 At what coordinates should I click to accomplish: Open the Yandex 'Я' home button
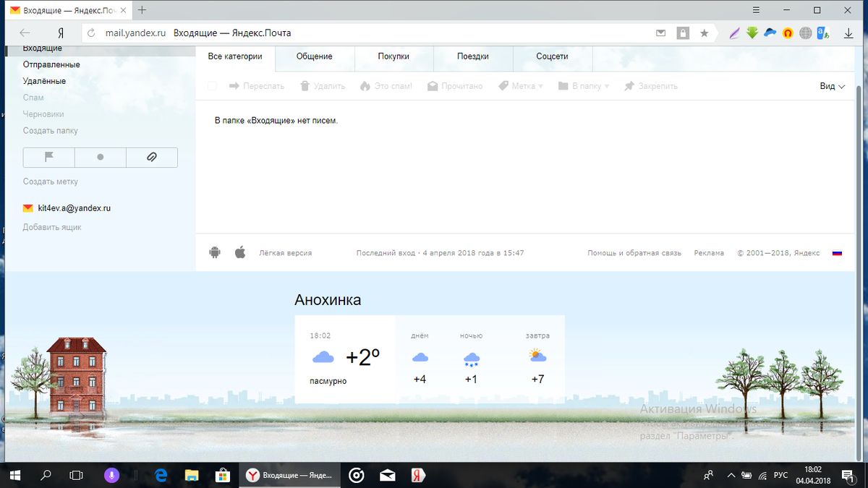61,33
